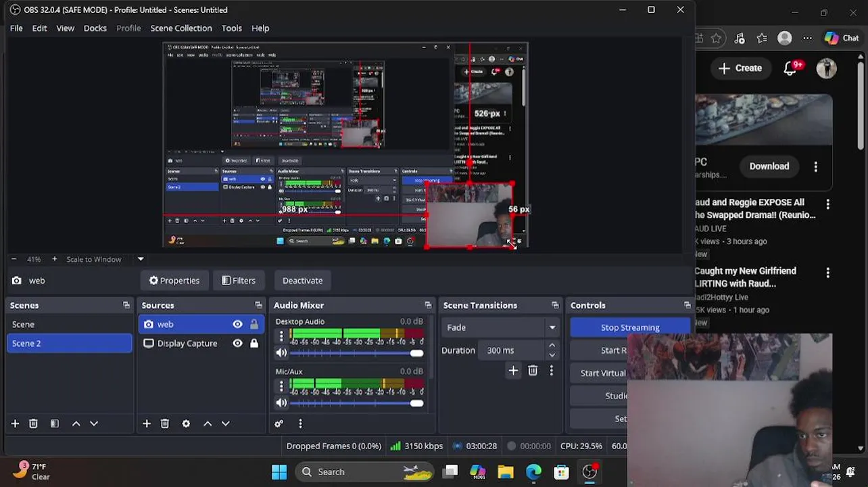Open source Filters button
Viewport: 868px width, 487px height.
239,281
